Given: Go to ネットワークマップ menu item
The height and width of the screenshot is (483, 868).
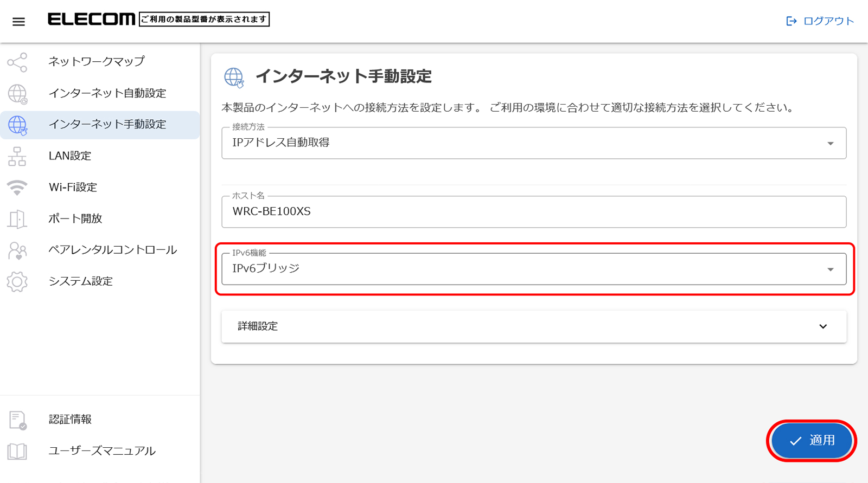Looking at the screenshot, I should pyautogui.click(x=97, y=62).
